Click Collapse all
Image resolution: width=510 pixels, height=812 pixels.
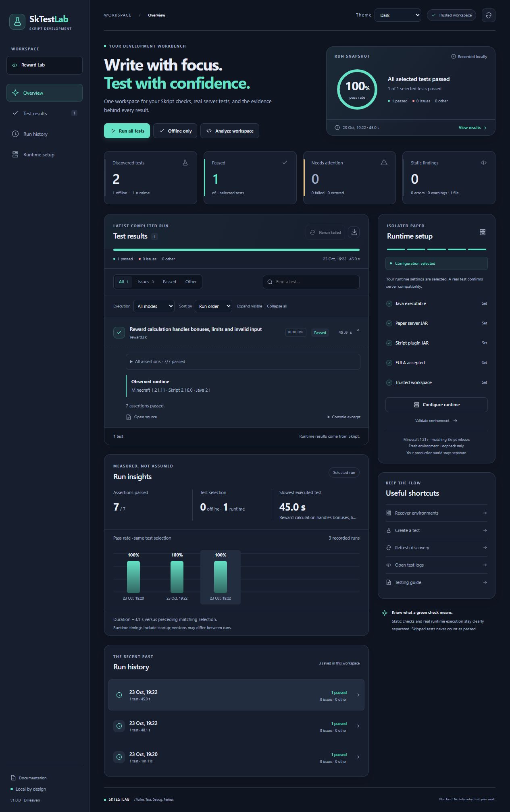coord(277,306)
